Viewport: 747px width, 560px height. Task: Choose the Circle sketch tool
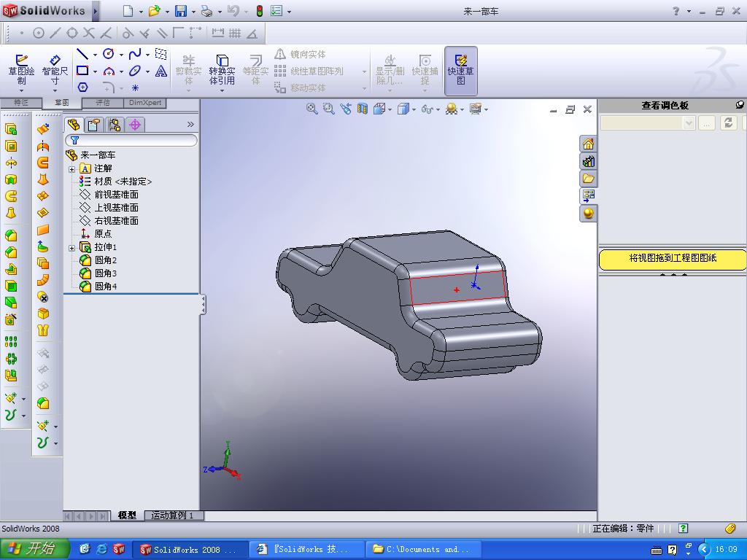(109, 54)
